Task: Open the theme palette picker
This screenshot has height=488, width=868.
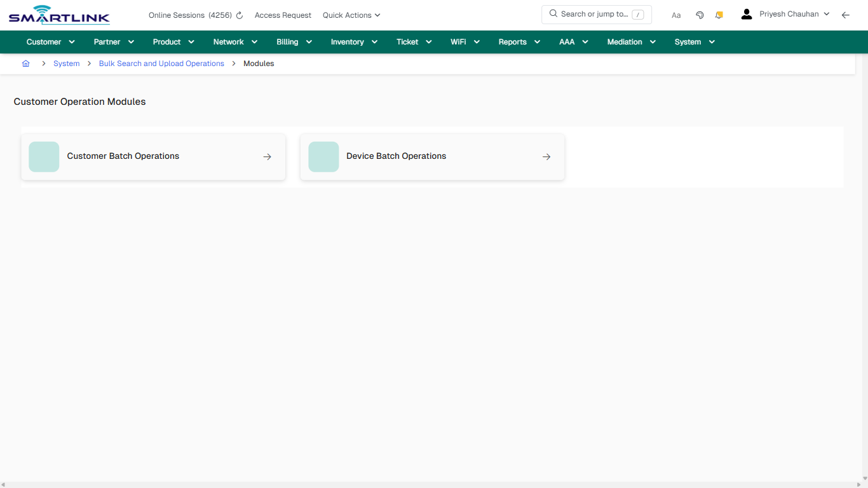Action: point(700,14)
